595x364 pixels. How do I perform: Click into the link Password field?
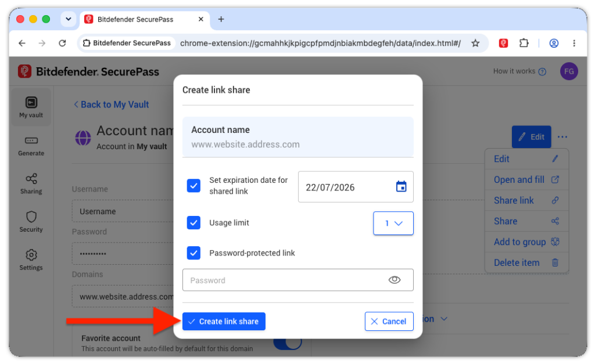[298, 280]
